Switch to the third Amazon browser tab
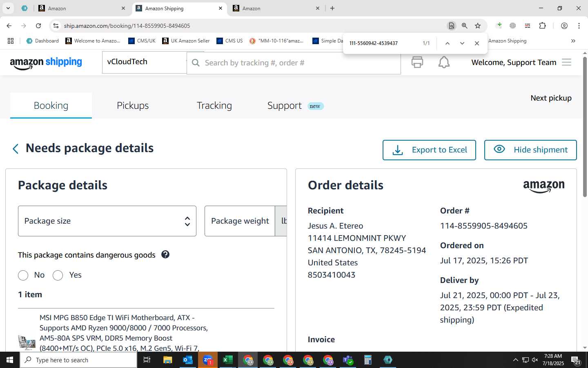588x368 pixels. (276, 8)
